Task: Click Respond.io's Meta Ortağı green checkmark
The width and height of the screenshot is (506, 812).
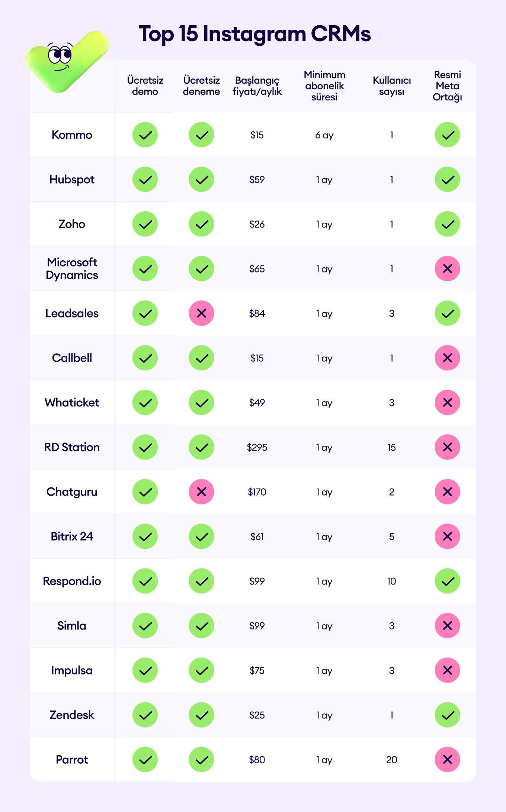Action: 447,581
